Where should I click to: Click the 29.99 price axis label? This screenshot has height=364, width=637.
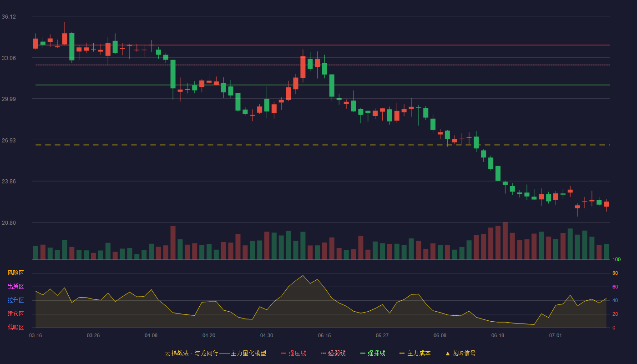click(x=9, y=99)
